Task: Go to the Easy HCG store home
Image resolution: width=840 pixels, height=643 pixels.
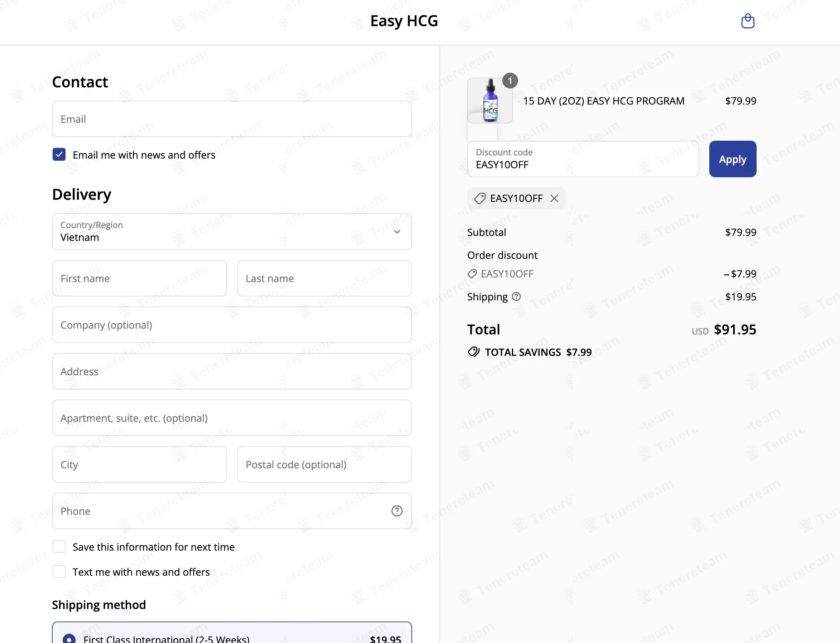Action: (x=404, y=21)
